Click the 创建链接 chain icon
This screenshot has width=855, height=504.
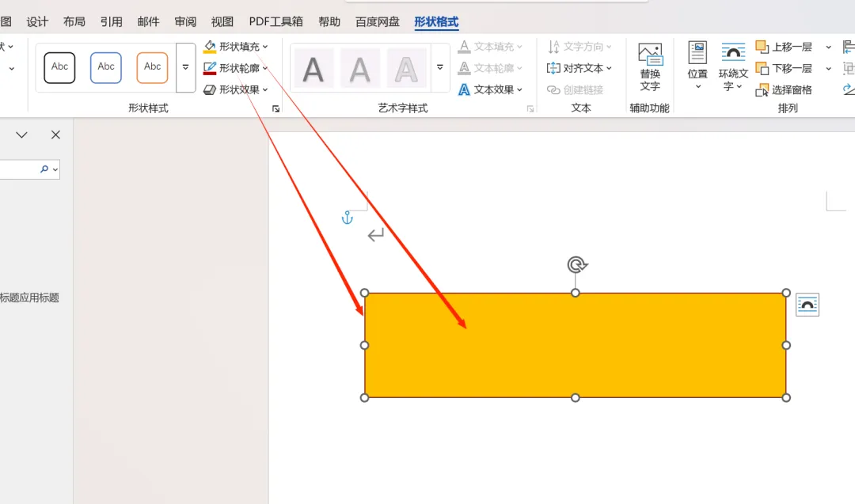coord(553,89)
